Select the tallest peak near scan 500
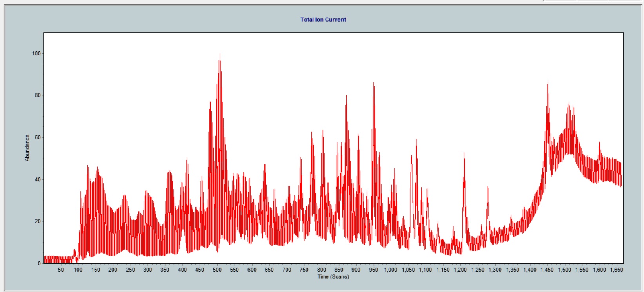 point(220,55)
